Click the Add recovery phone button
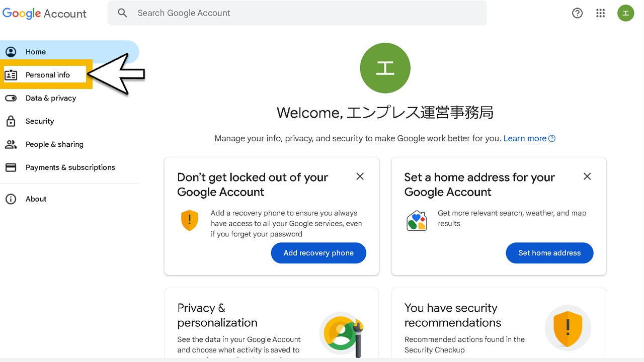 (318, 253)
